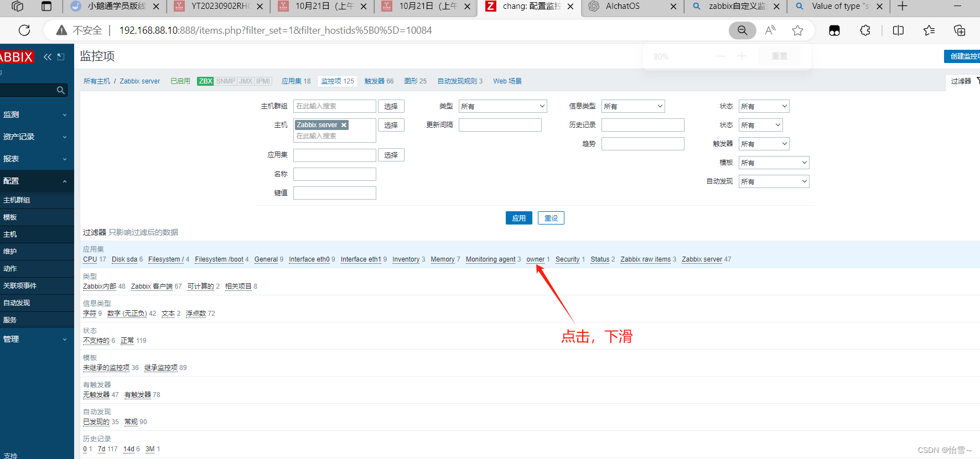Image resolution: width=980 pixels, height=459 pixels.
Task: Click the ZBX availability badge
Action: (x=205, y=81)
